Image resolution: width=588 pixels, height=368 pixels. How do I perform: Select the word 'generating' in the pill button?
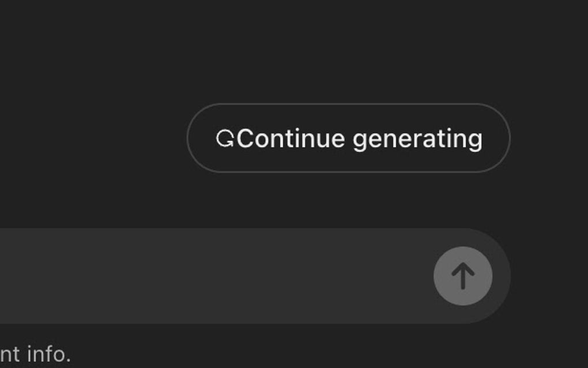point(417,140)
